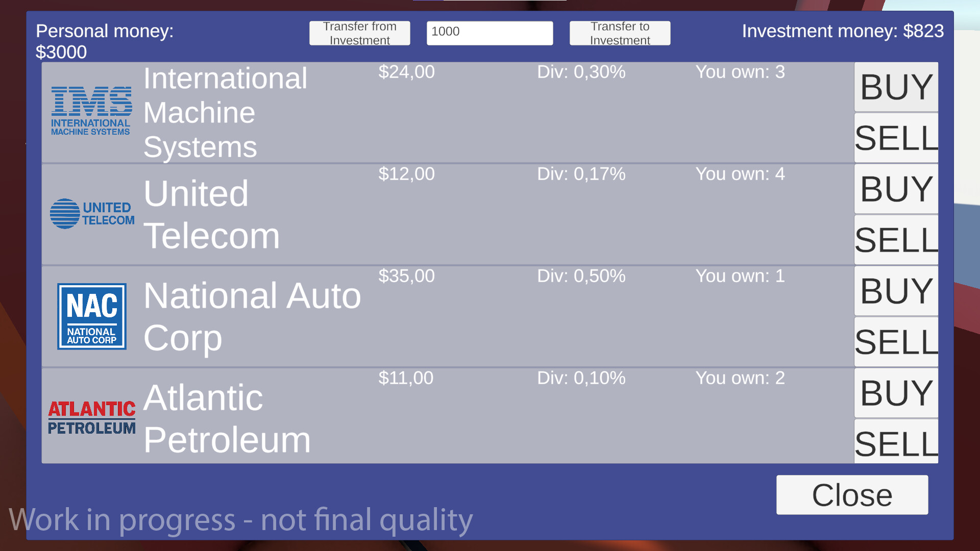Image resolution: width=980 pixels, height=551 pixels.
Task: Click the 'You own: 2' Atlantic Petroleum count
Action: click(740, 378)
